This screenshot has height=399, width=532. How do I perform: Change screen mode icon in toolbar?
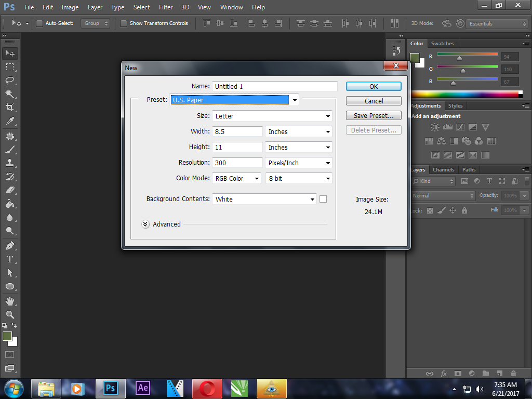point(9,368)
